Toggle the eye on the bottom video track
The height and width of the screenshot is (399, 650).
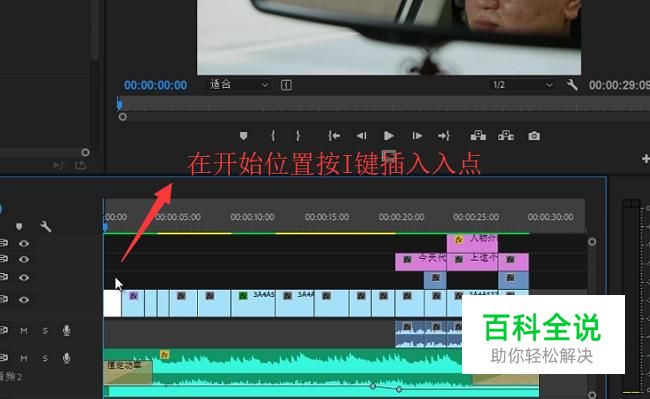point(24,300)
